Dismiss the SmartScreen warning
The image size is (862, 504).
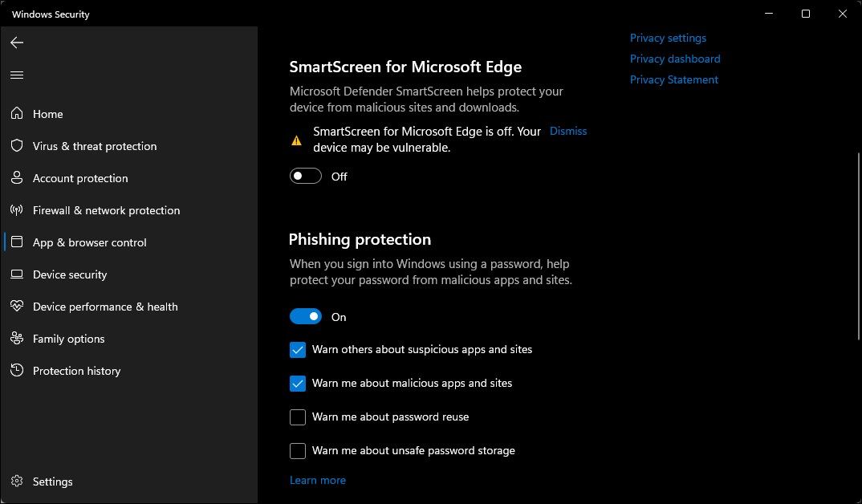click(568, 131)
